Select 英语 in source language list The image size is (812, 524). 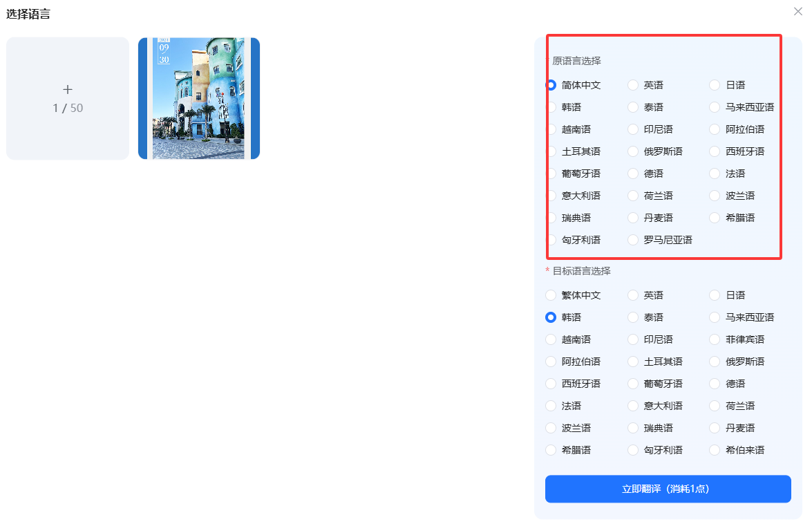pyautogui.click(x=633, y=85)
